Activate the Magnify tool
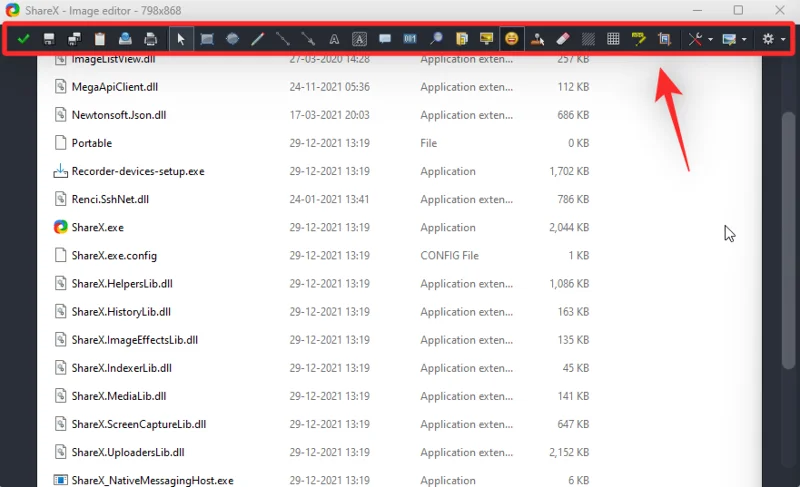 pos(436,39)
